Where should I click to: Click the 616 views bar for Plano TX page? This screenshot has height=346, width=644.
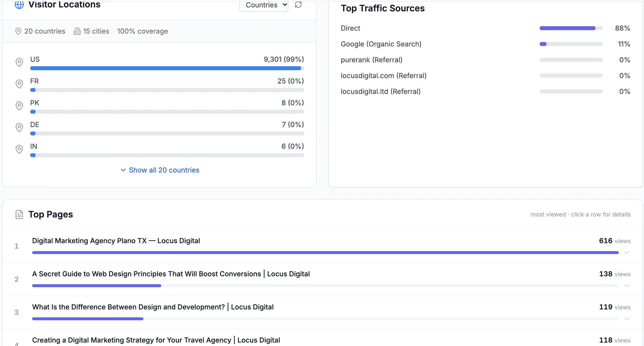325,253
